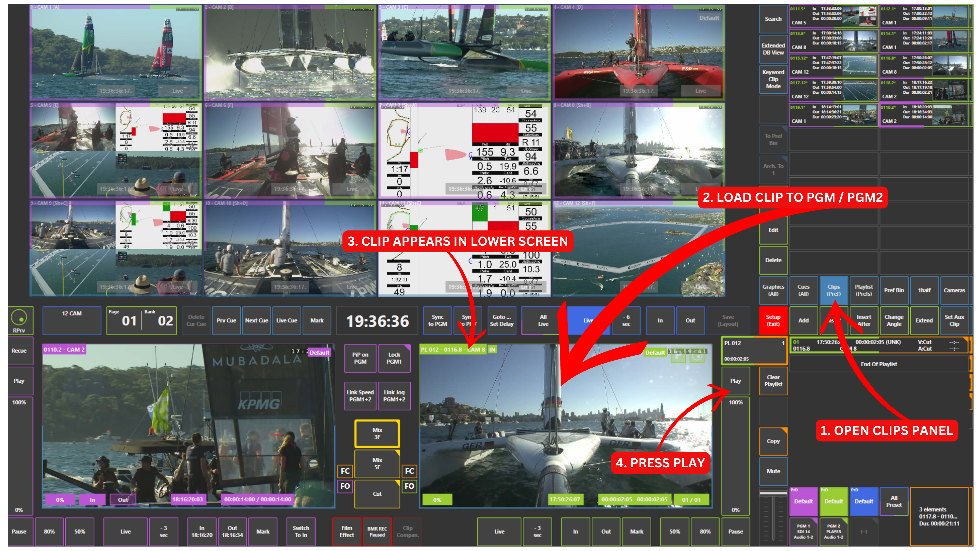The height and width of the screenshot is (551, 980).
Task: Click the Change Angle button
Action: pos(894,321)
